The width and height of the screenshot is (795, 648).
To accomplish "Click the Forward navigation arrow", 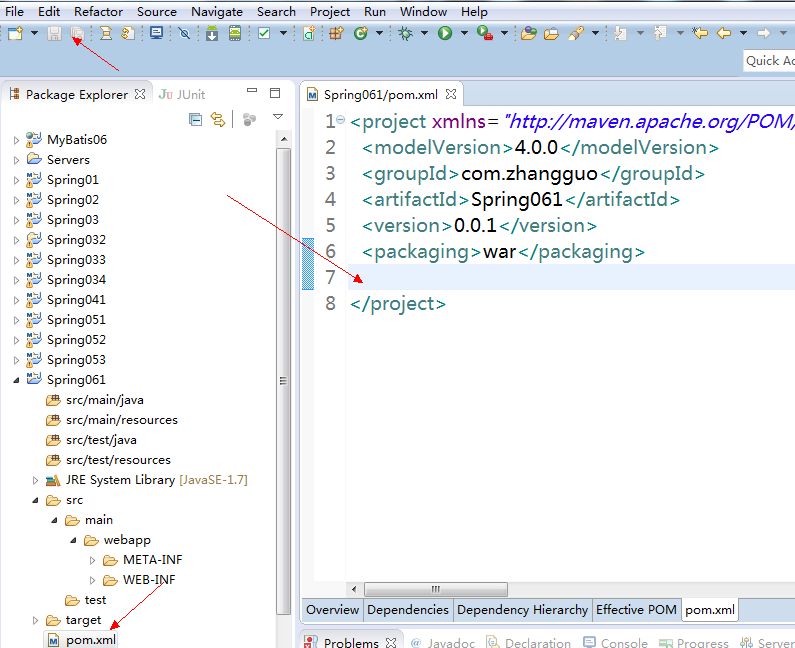I will (764, 33).
